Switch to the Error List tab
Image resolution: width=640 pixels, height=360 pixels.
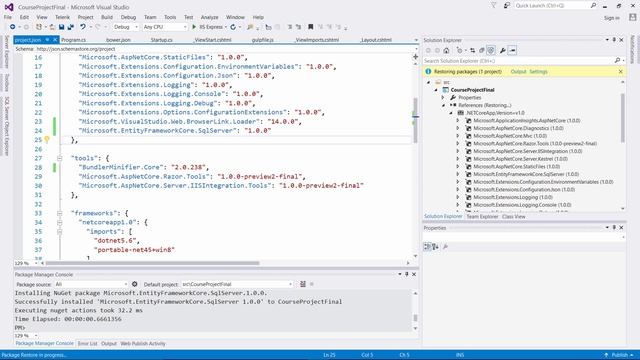(x=87, y=344)
